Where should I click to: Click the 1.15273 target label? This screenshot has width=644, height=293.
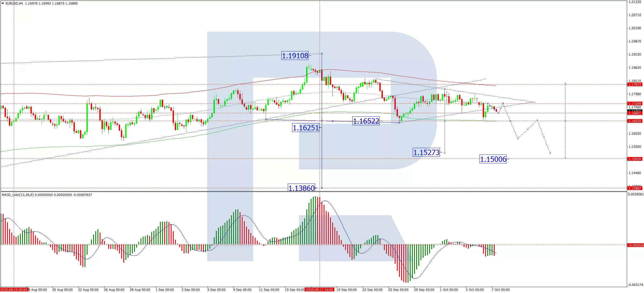coord(426,152)
